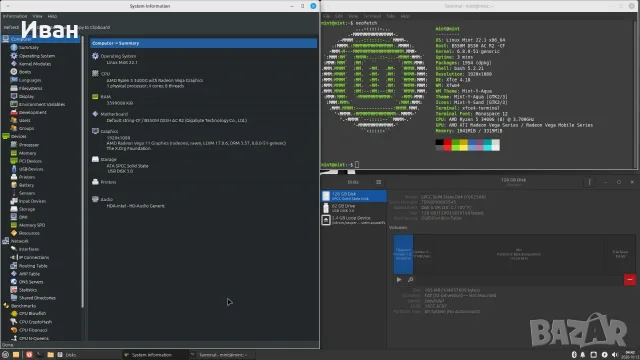Select the 128 GB Disk in Disks

(x=353, y=196)
